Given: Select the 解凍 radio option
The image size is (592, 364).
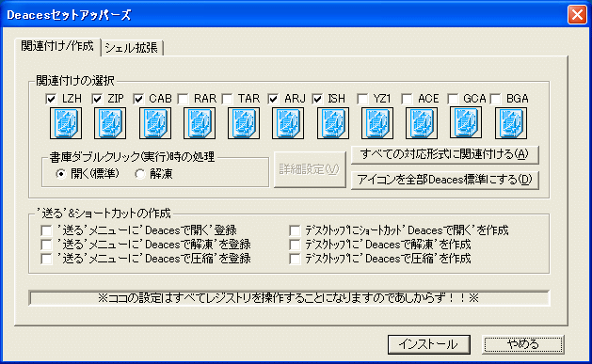Looking at the screenshot, I should [139, 174].
